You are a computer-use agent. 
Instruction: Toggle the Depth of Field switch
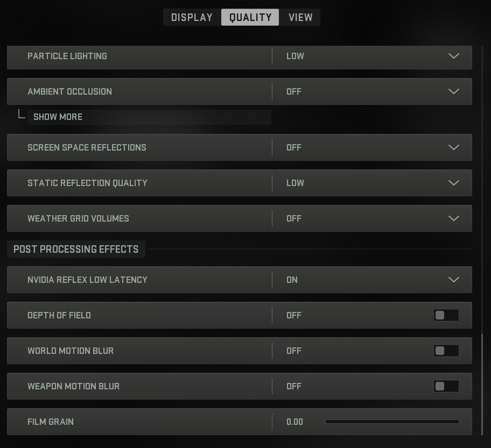[446, 315]
